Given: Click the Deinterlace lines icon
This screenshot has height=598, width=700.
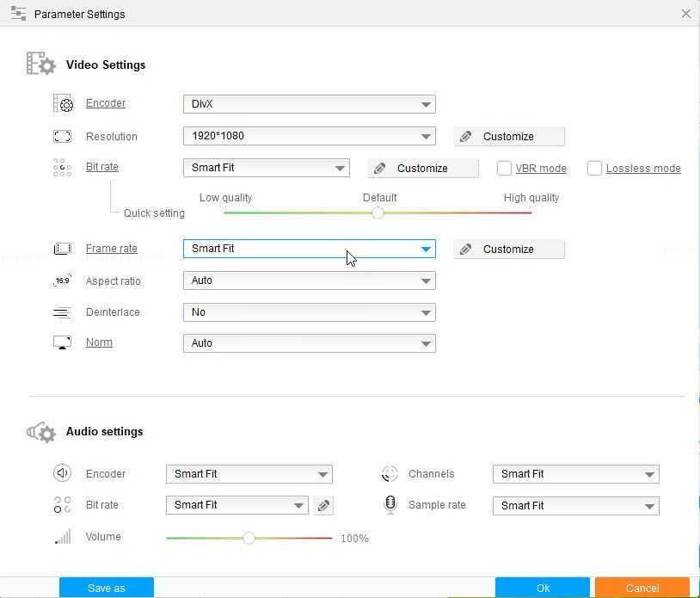Looking at the screenshot, I should 62,312.
